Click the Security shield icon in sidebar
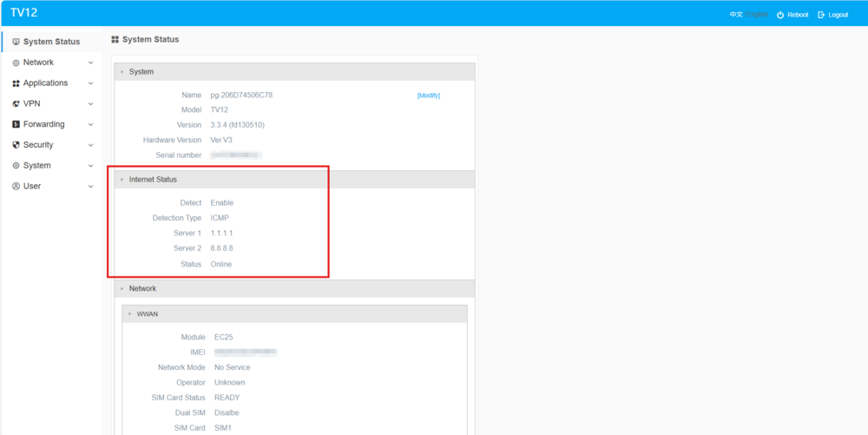This screenshot has height=435, width=868. coord(16,145)
